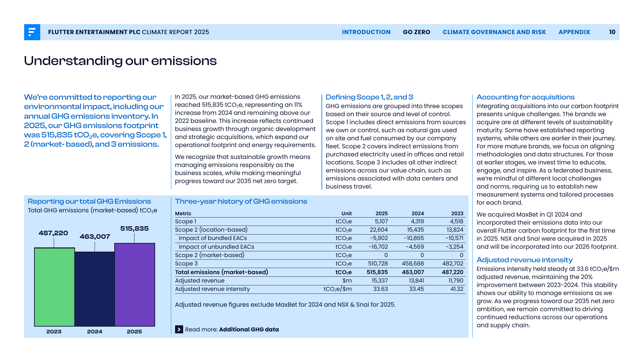Select the Accounting for acquisitions heading
This screenshot has width=644, height=362.
[525, 97]
